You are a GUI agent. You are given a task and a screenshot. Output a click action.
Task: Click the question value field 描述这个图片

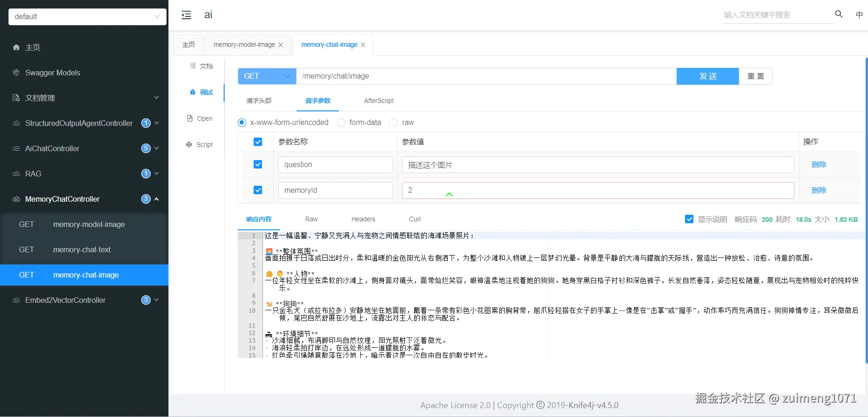click(598, 165)
